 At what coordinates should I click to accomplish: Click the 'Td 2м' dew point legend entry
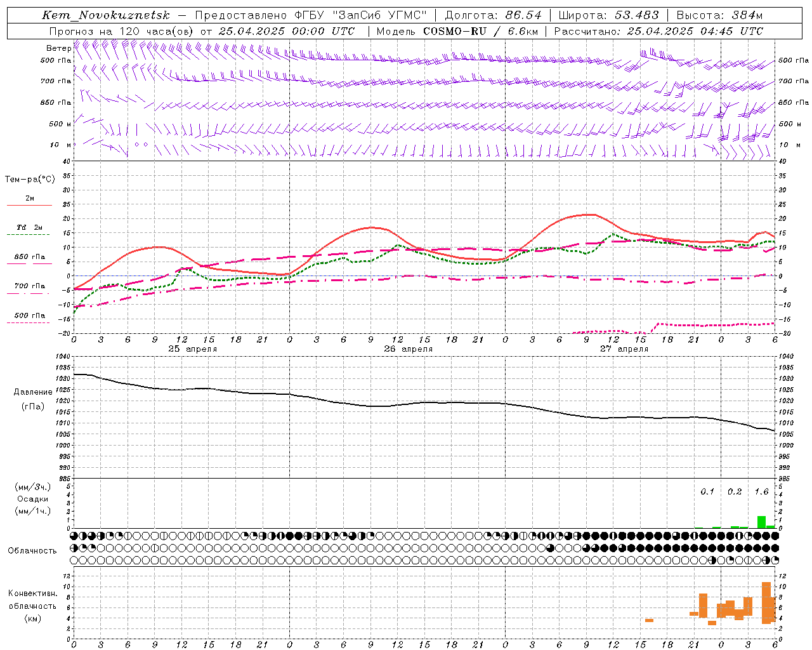30,227
